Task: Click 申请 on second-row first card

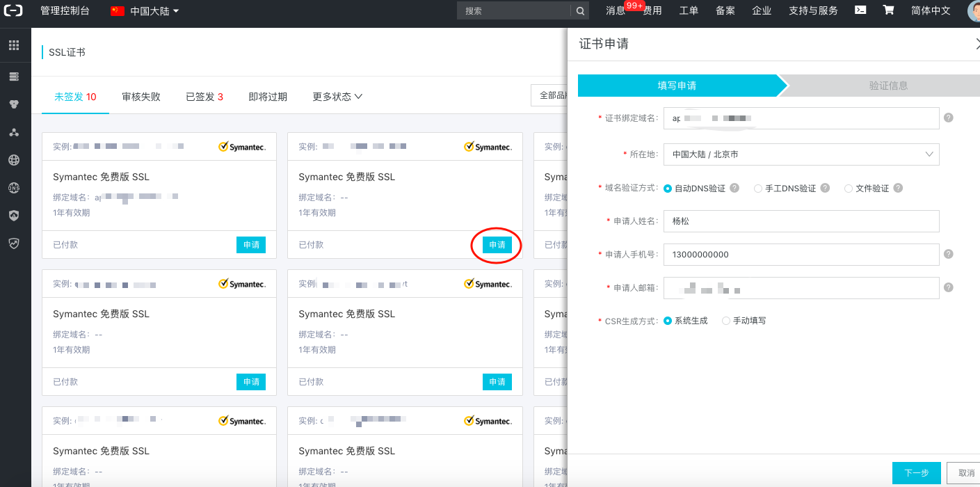Action: (251, 382)
